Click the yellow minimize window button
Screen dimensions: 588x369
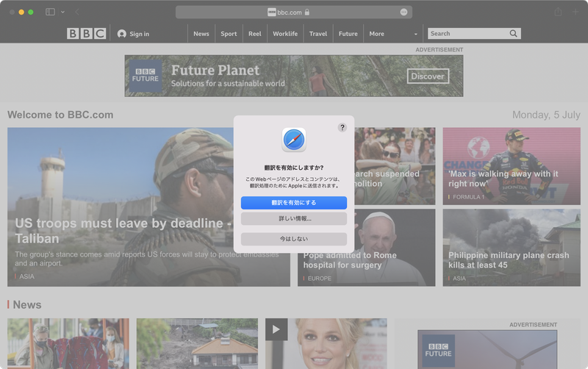pos(21,12)
